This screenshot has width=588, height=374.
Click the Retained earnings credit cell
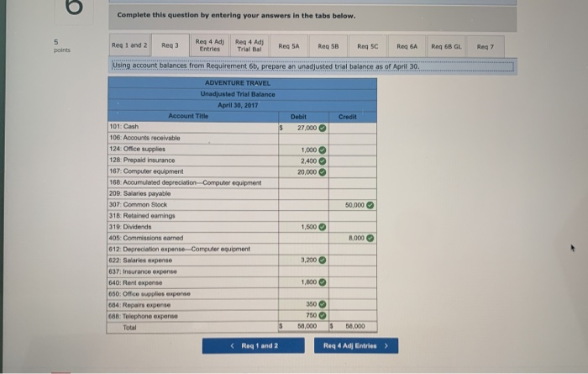(x=353, y=216)
